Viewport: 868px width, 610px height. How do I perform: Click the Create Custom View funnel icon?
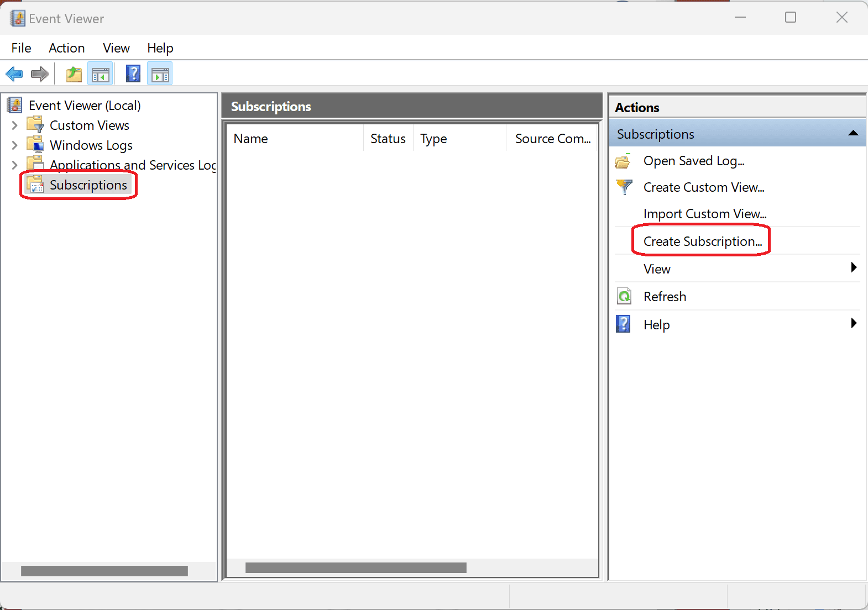pos(624,187)
